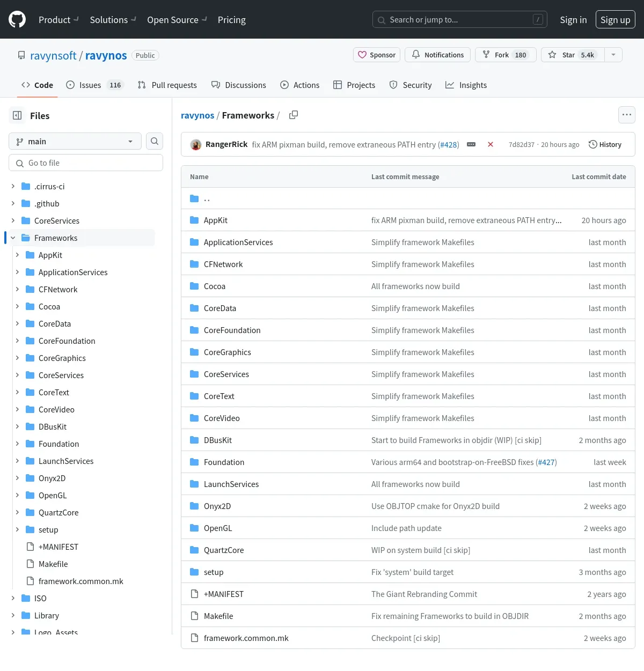Screen dimensions: 644x671
Task: Select LaunchServices in the sidebar tree
Action: pos(66,461)
